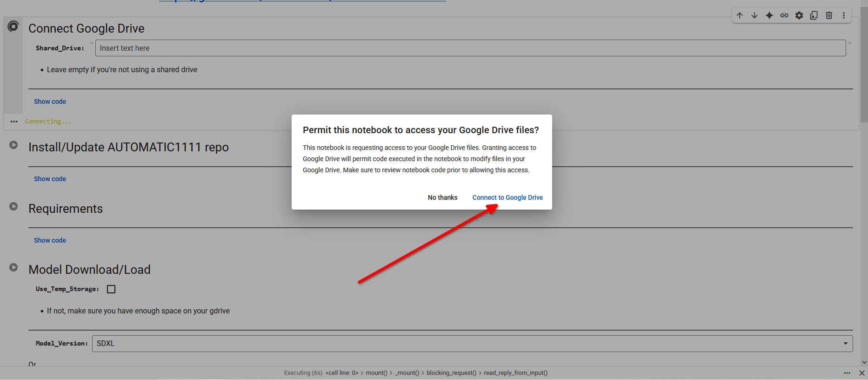
Task: Copy link to cell using chain icon
Action: coord(784,15)
